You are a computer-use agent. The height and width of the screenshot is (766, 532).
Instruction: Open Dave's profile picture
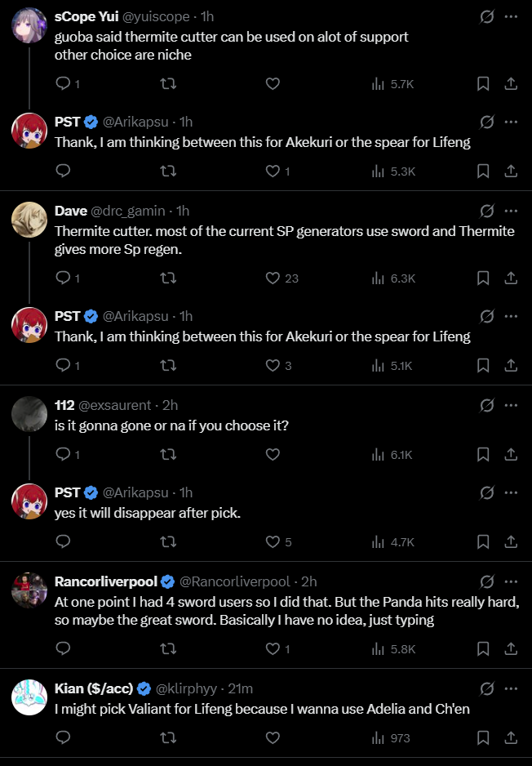click(29, 219)
